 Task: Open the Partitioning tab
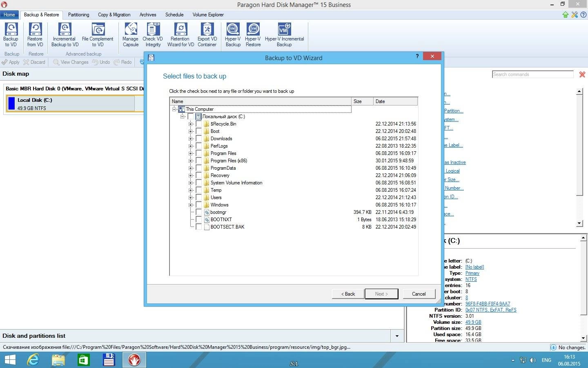pyautogui.click(x=78, y=15)
